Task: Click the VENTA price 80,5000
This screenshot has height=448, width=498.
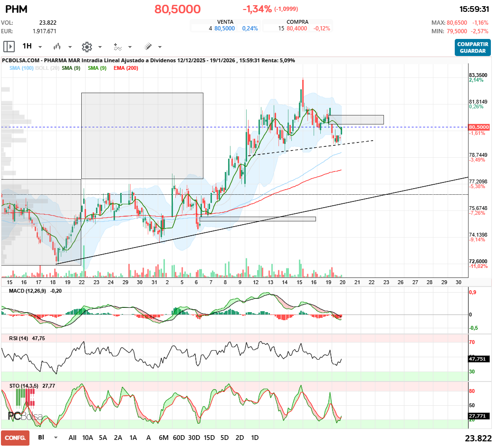Action: [225, 29]
